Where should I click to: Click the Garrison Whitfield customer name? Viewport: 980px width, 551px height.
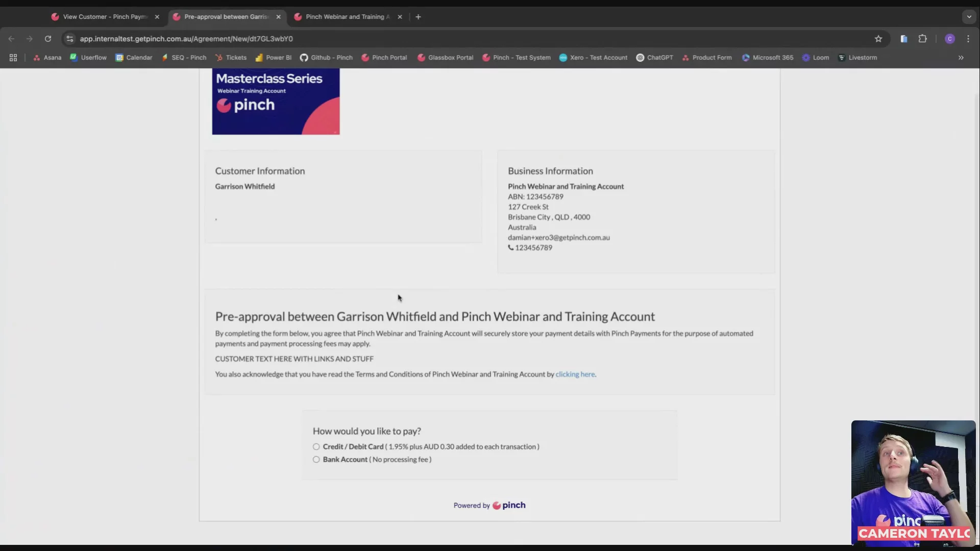244,186
